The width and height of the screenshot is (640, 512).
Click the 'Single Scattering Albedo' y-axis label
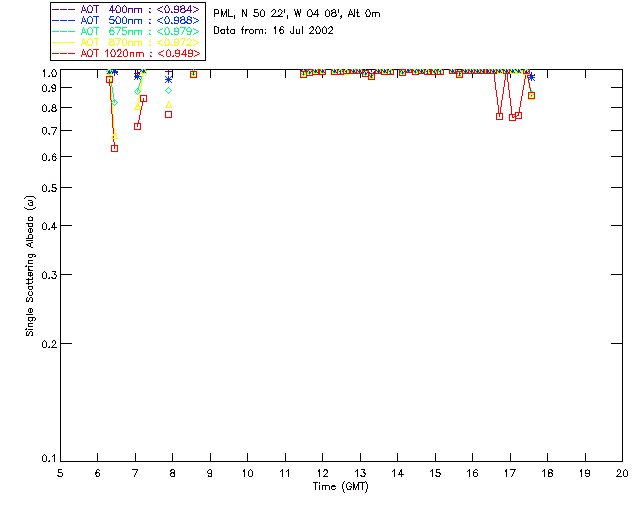click(30, 266)
